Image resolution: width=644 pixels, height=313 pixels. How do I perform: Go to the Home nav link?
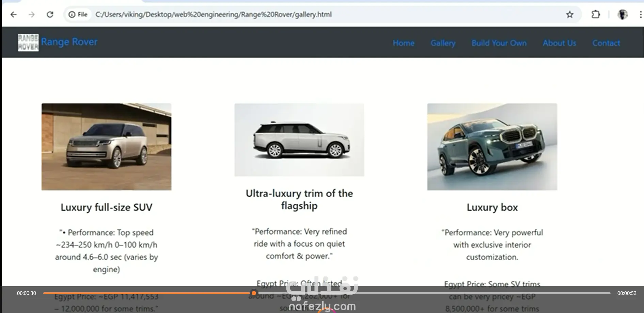(x=404, y=43)
